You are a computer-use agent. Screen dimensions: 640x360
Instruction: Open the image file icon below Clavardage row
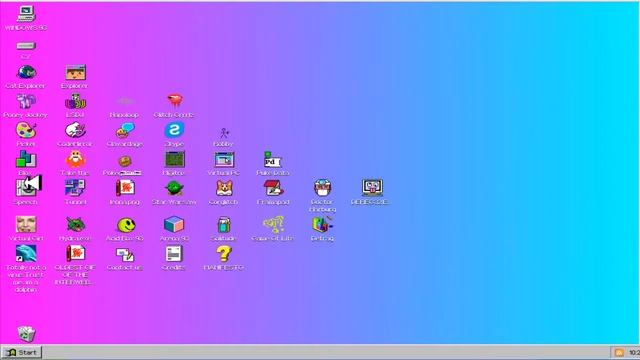[125, 188]
